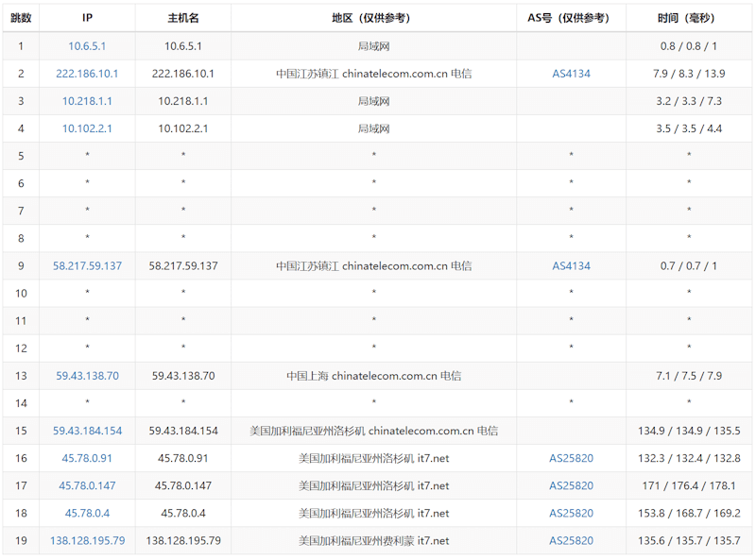Open the AS4134 link in hop 9

tap(571, 266)
